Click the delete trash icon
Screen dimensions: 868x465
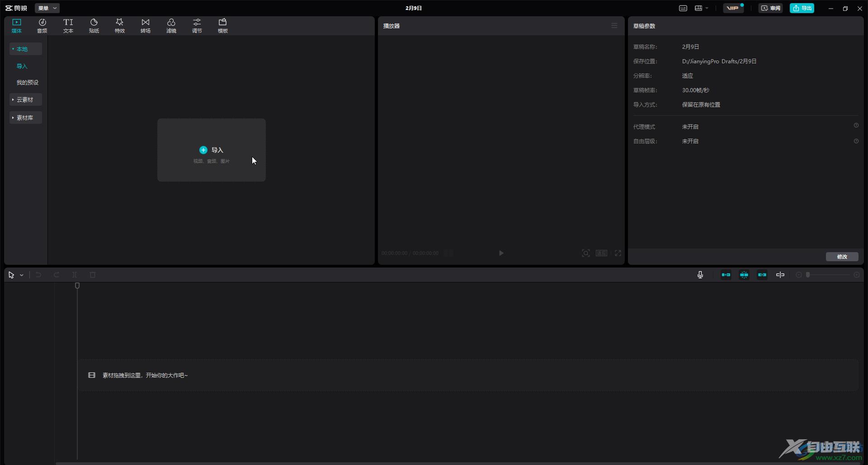click(x=93, y=275)
